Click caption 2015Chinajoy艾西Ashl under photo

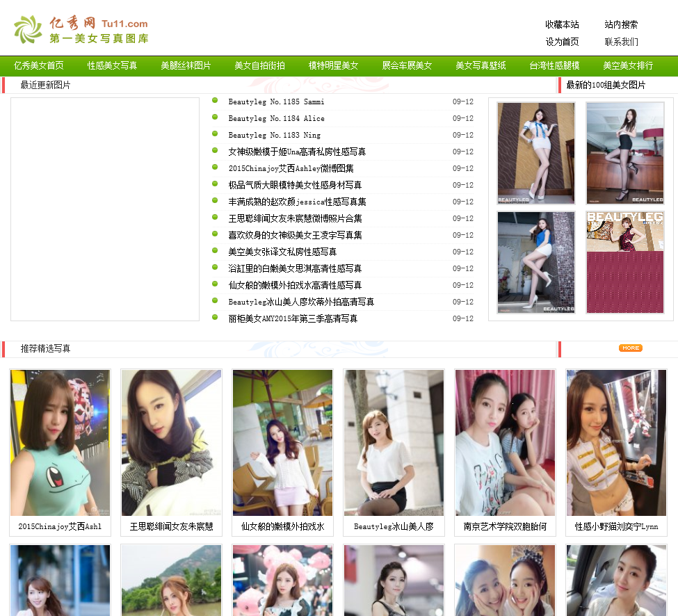coord(60,526)
